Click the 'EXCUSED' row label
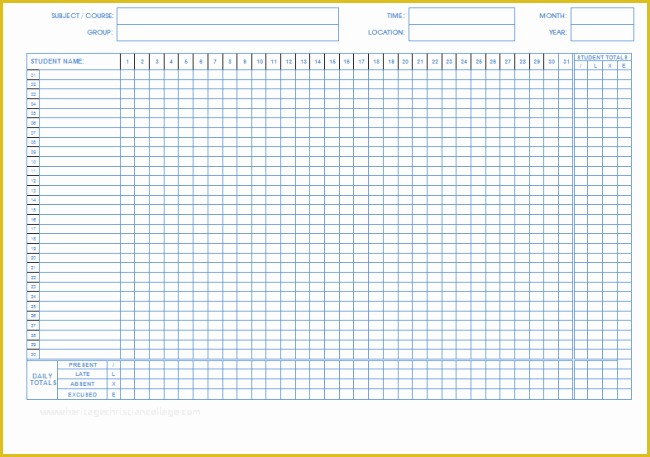This screenshot has height=457, width=650. point(82,394)
